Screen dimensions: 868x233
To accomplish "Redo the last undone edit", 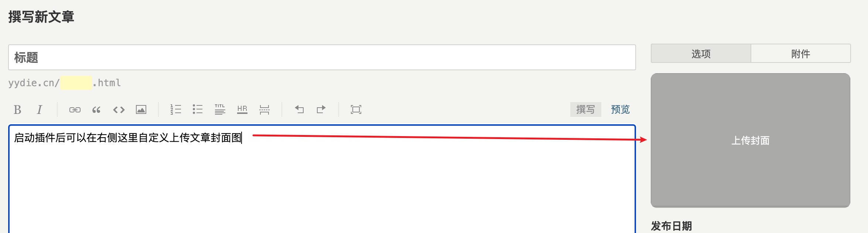I will (321, 109).
